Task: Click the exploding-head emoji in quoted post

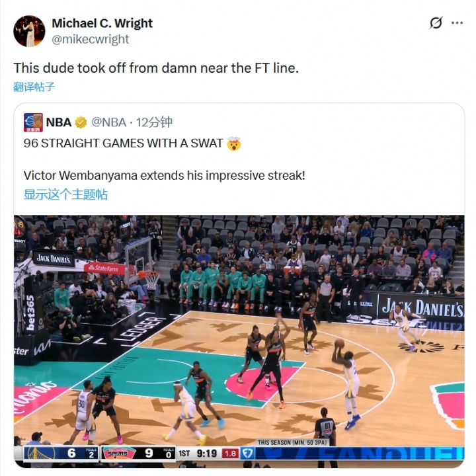Action: [234, 143]
